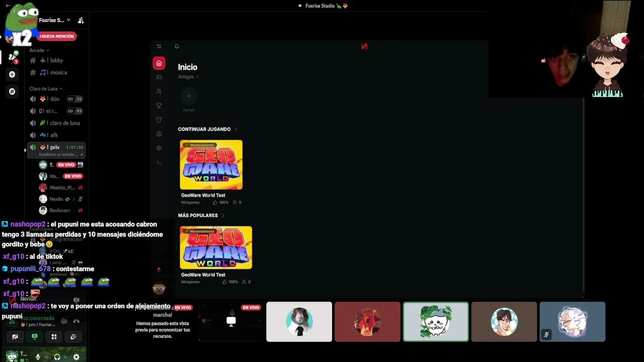Screen dimensions: 644x362
Task: Click the Minecraft-style avatar at launcher sidebar bottom
Action: point(159,288)
